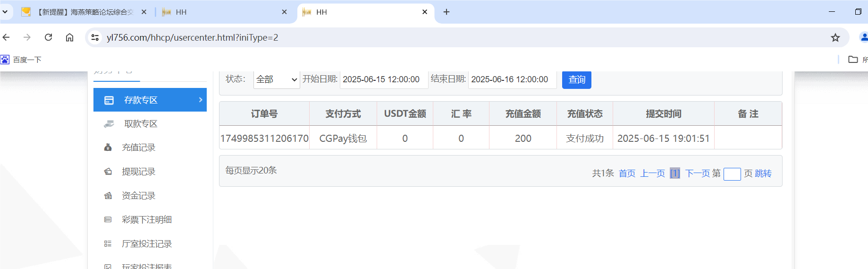Click the 支付成功 status cell
The height and width of the screenshot is (269, 868).
click(x=585, y=138)
